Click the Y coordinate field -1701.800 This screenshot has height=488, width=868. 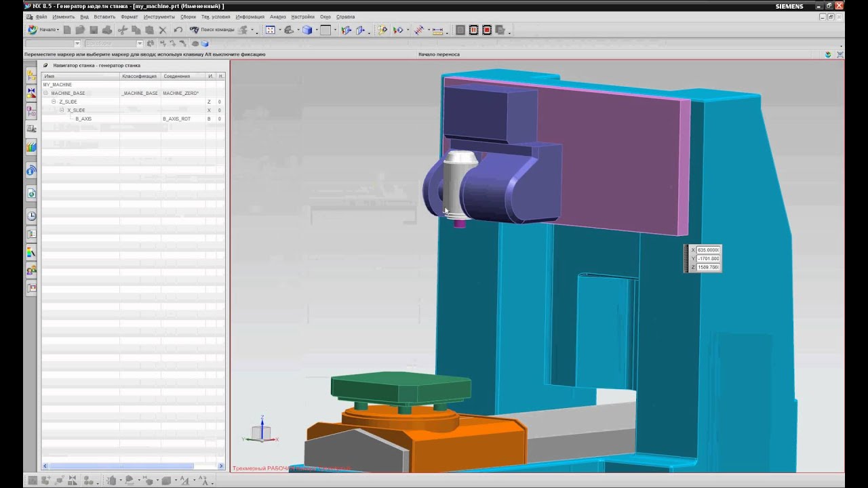[x=708, y=259]
